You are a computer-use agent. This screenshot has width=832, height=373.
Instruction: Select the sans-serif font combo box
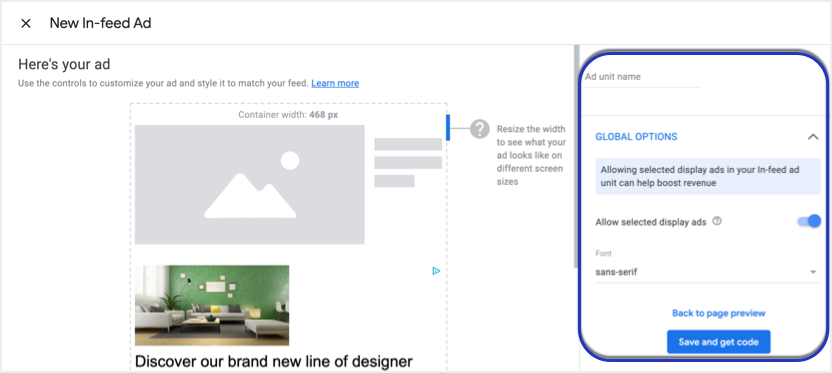pyautogui.click(x=708, y=272)
